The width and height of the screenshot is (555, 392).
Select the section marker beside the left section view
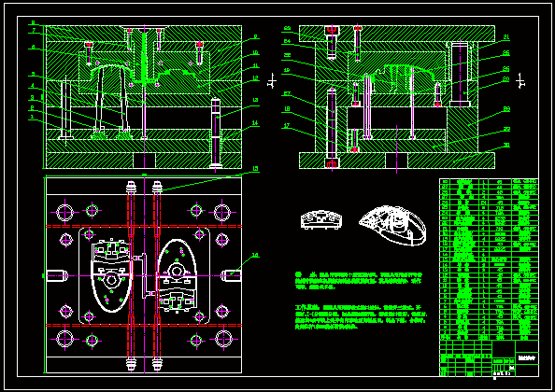pyautogui.click(x=272, y=81)
